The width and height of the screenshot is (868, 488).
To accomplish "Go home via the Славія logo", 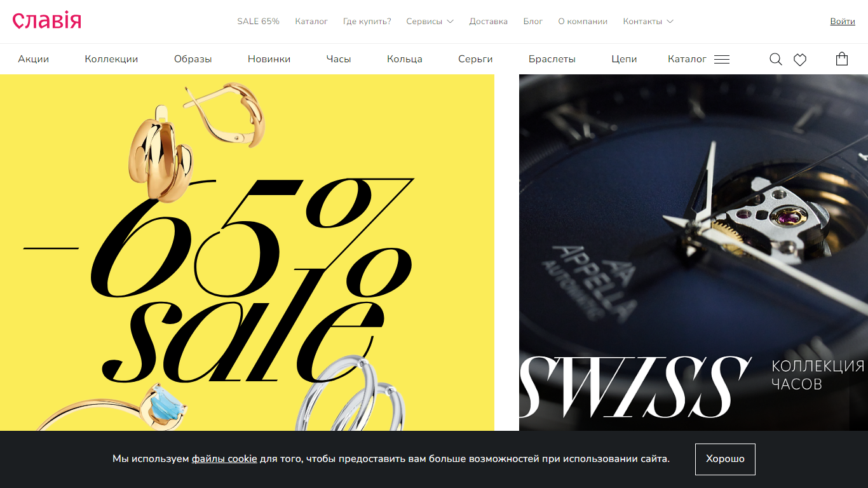I will click(47, 21).
